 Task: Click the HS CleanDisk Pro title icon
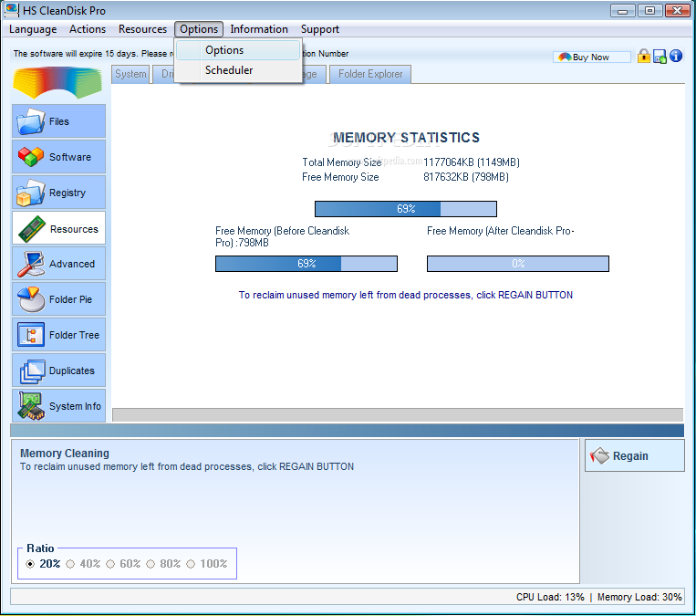[x=12, y=10]
